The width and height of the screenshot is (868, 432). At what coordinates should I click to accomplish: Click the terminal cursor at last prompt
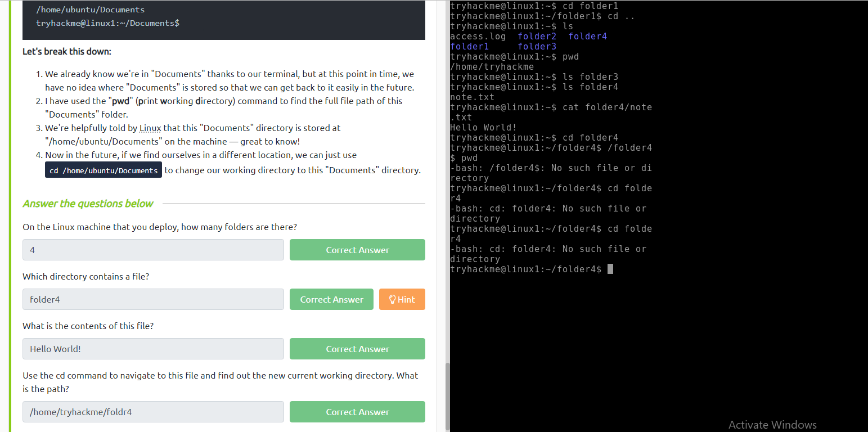pyautogui.click(x=610, y=269)
